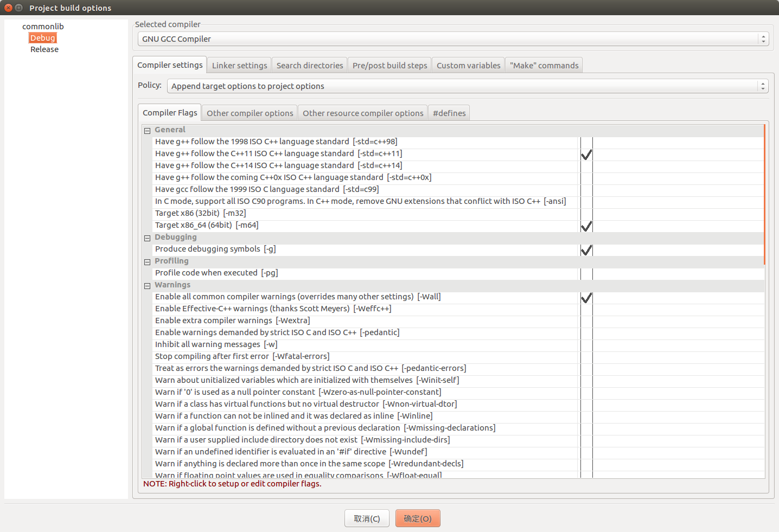
Task: Collapse the Debugging flags section
Action: point(147,238)
